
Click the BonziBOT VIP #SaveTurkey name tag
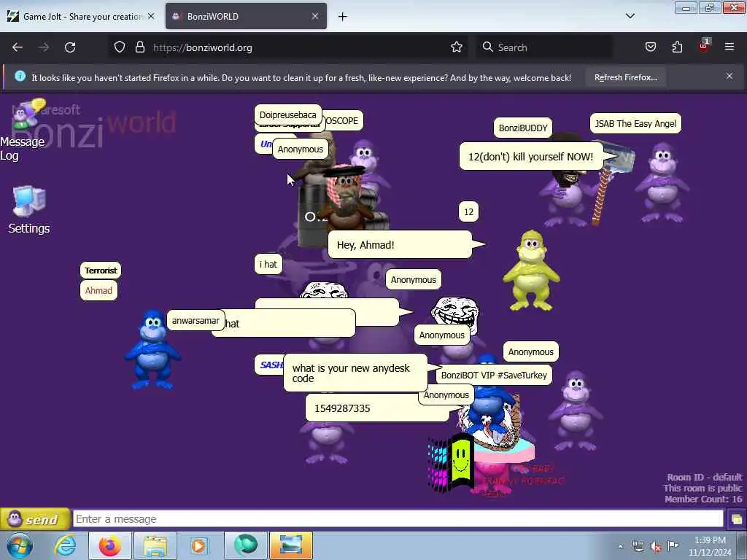(x=494, y=376)
